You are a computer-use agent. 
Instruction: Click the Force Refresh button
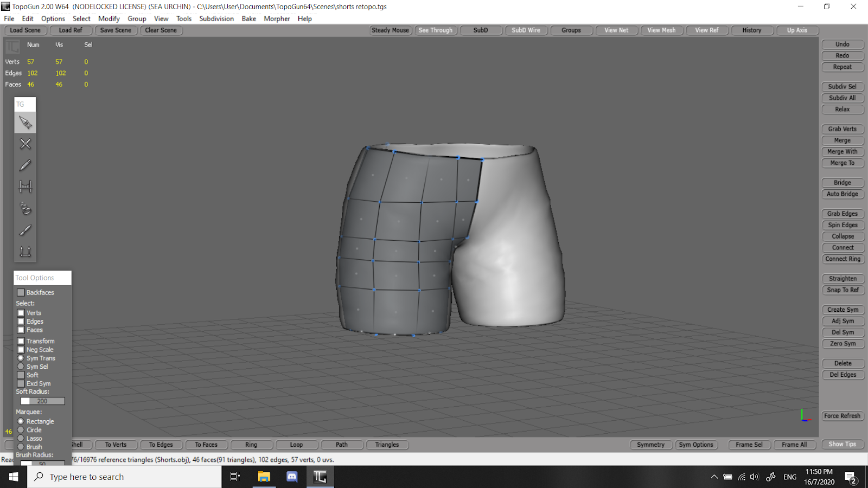tap(843, 416)
